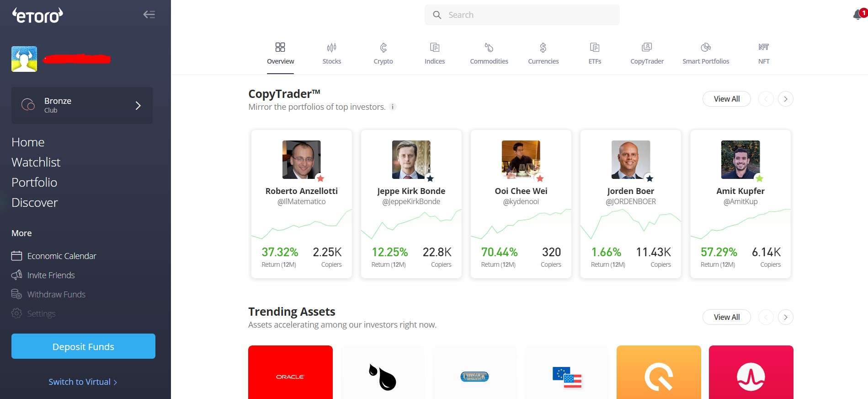The width and height of the screenshot is (868, 399).
Task: Click the @IlMatematico username
Action: coord(302,201)
